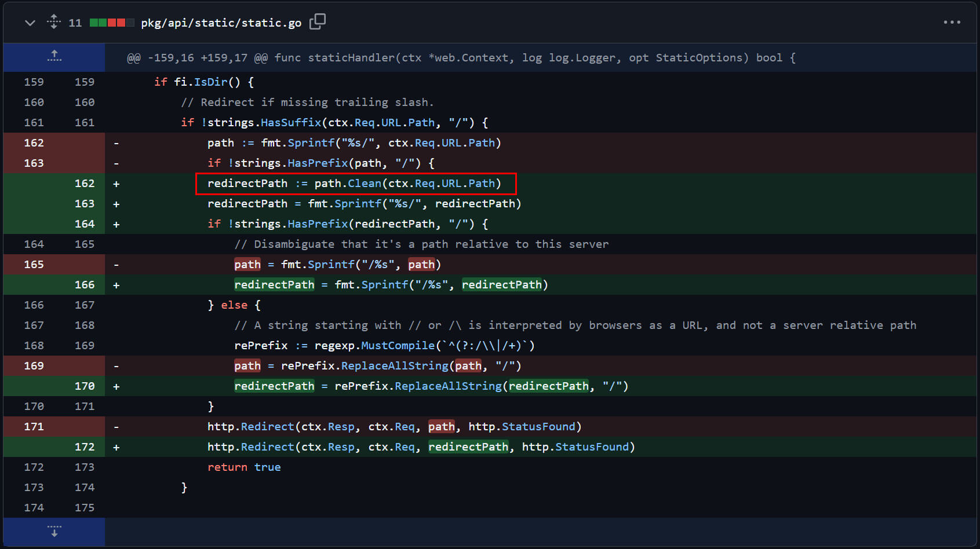The image size is (980, 549).
Task: Click the red-boxed path.Clean line
Action: (x=355, y=183)
